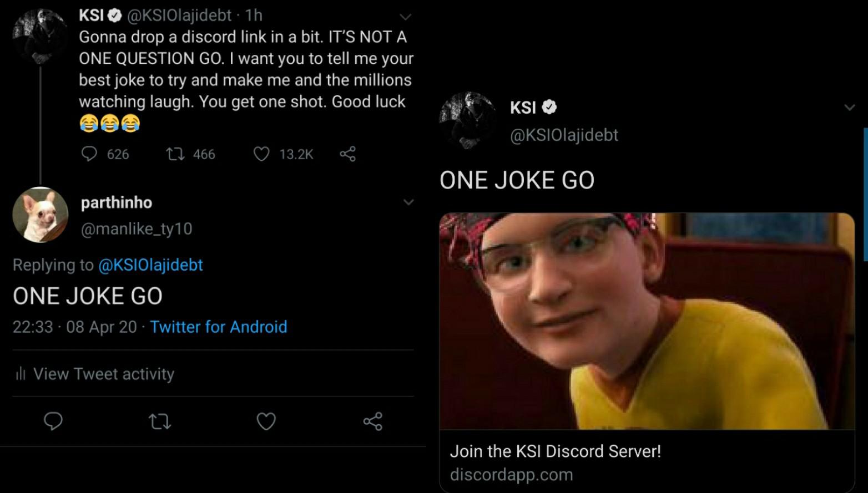Retweet the parthinho ONE JOKE GO tweet
Viewport: 868px width, 493px height.
tap(160, 422)
